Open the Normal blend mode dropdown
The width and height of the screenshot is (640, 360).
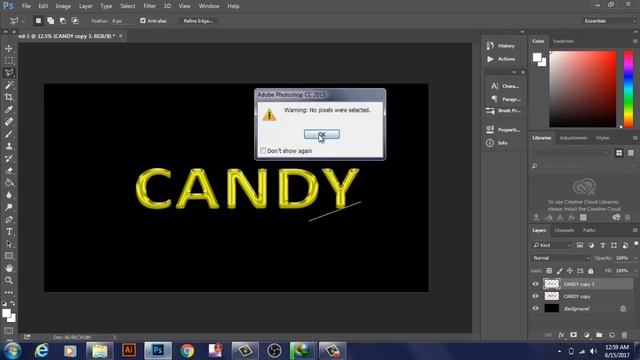tap(561, 258)
